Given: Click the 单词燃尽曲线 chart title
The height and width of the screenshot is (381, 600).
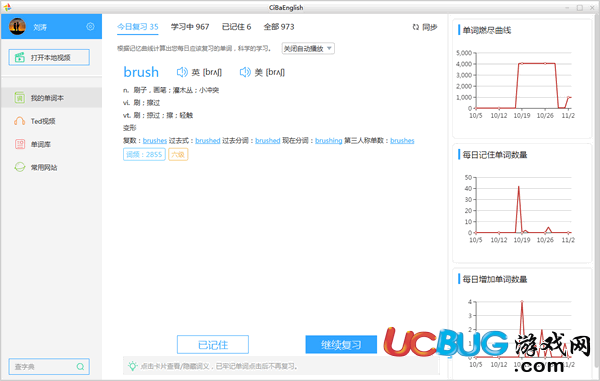Looking at the screenshot, I should [x=487, y=30].
